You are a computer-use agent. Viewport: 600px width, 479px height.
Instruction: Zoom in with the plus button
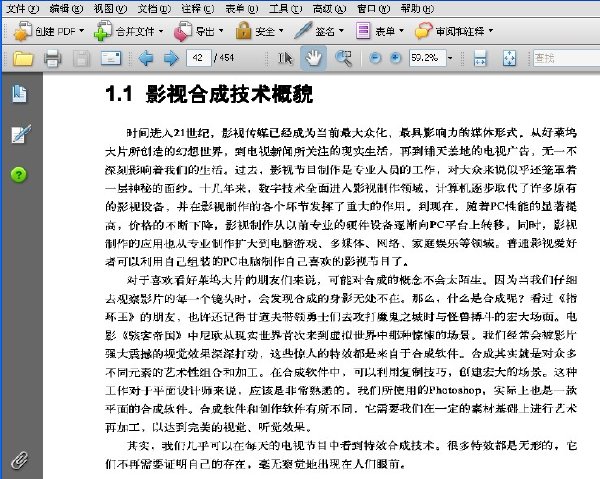(396, 58)
